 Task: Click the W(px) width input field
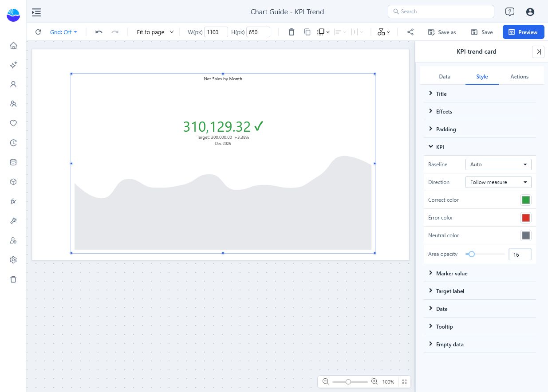216,32
